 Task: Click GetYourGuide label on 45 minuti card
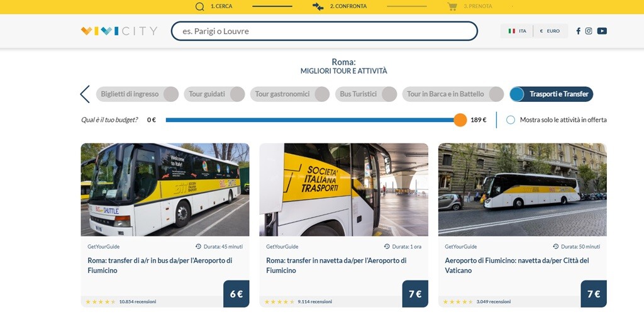(x=104, y=247)
